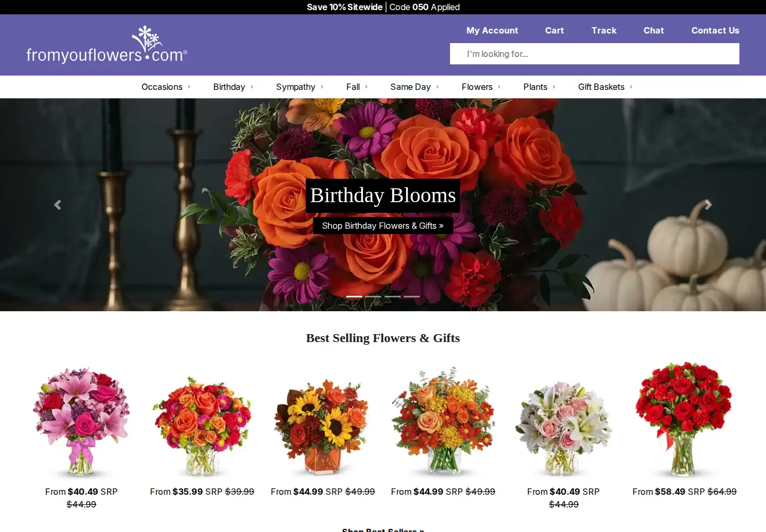Start a Chat session
Image resolution: width=766 pixels, height=532 pixels.
(x=653, y=30)
